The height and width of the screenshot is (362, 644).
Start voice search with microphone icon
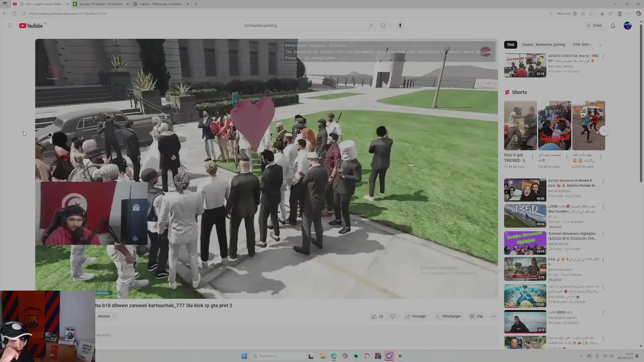(400, 26)
